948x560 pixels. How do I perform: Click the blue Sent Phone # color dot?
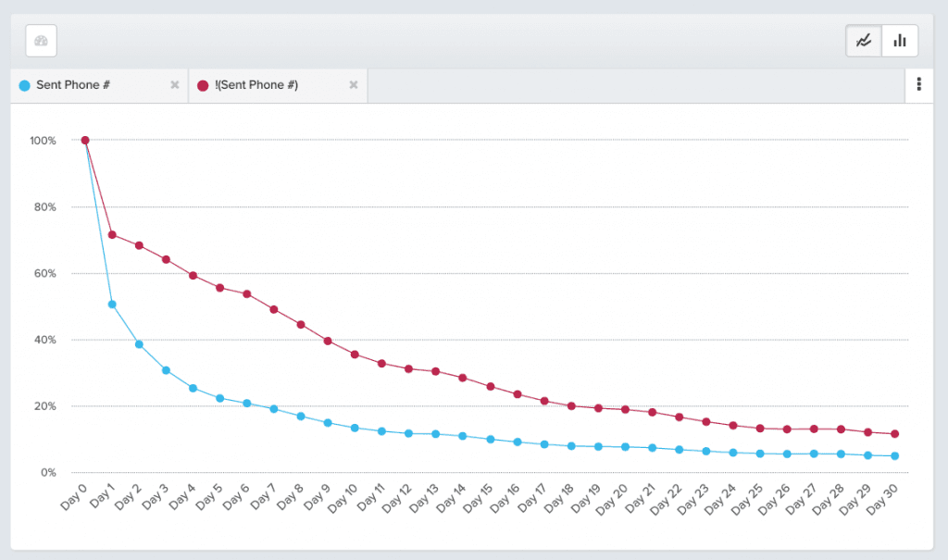(24, 85)
